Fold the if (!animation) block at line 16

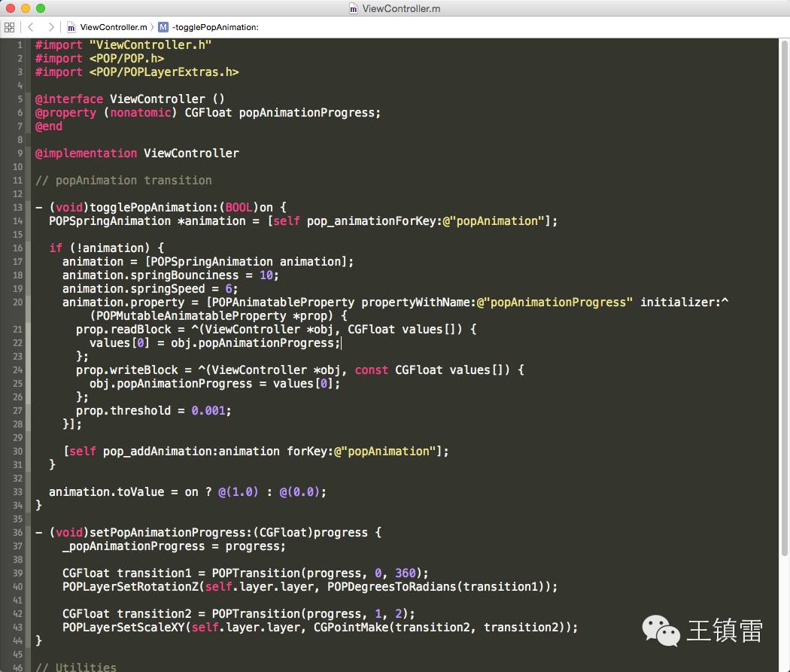pos(29,248)
